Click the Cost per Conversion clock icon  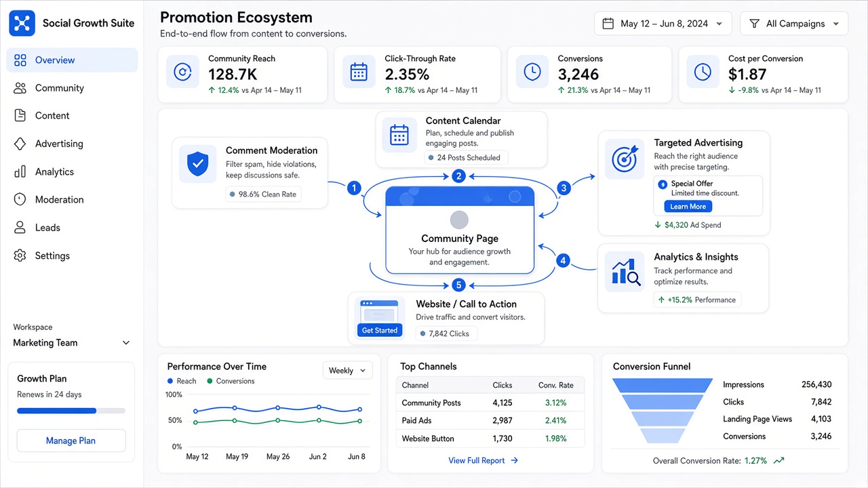[x=703, y=72]
